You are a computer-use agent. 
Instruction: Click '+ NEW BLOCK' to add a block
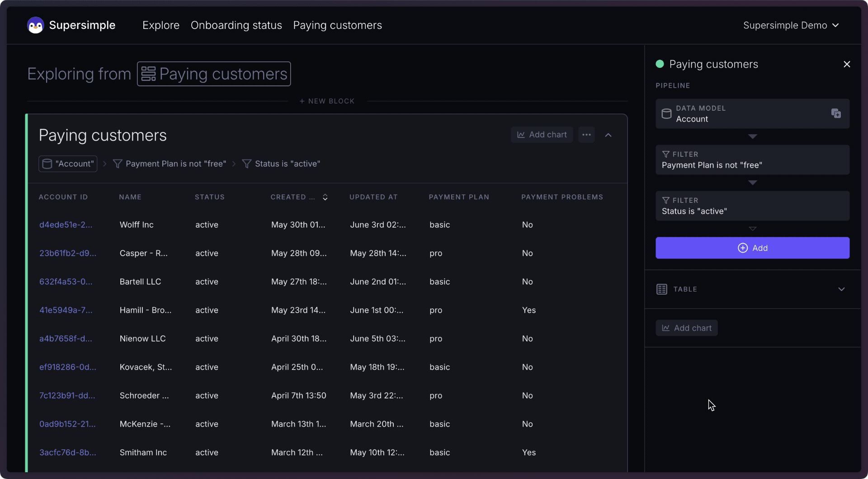[327, 101]
